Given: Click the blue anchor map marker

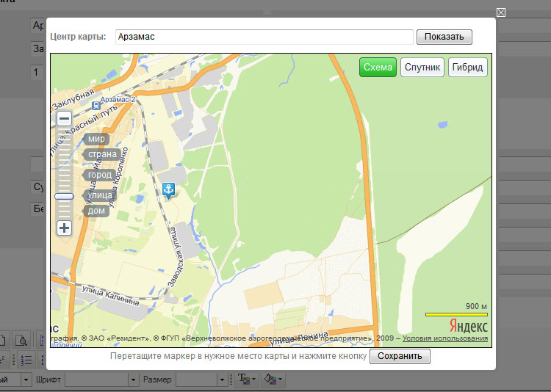Looking at the screenshot, I should point(169,190).
